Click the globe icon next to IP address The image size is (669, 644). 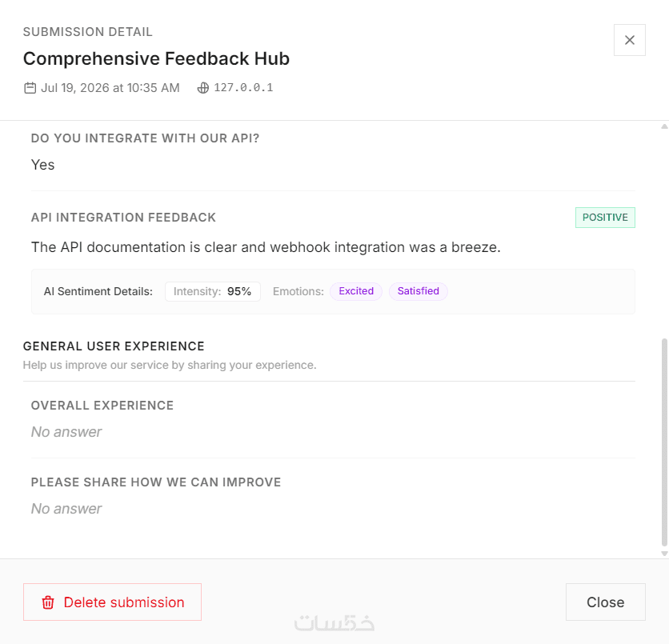point(203,88)
